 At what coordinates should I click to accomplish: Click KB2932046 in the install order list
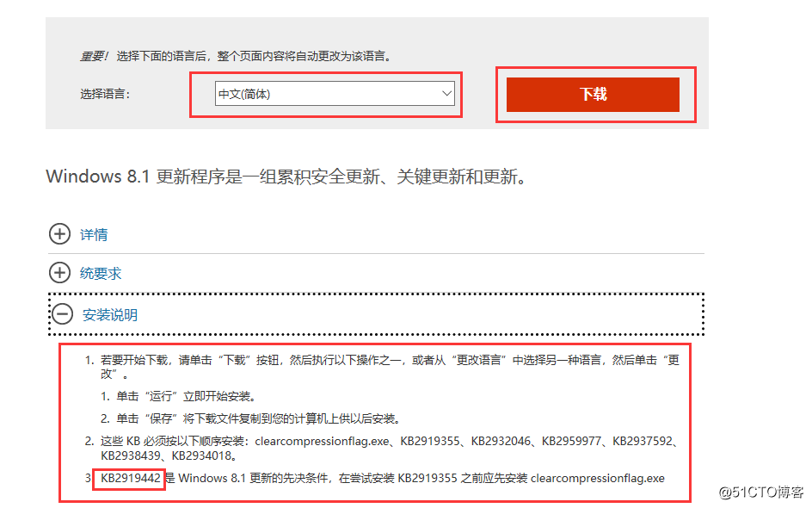501,441
